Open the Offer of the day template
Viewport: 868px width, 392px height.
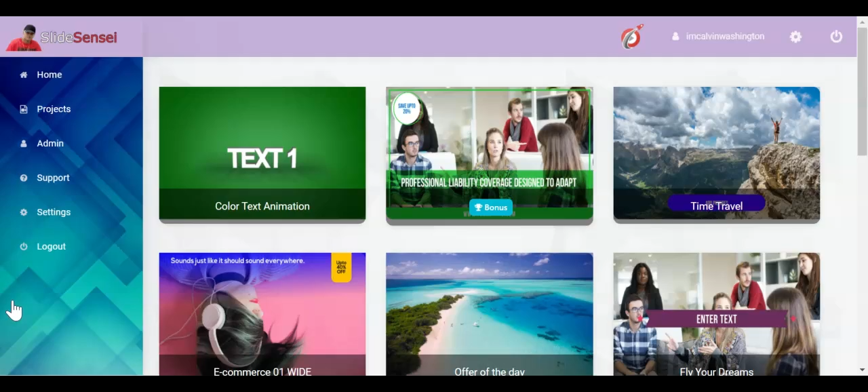click(x=490, y=314)
